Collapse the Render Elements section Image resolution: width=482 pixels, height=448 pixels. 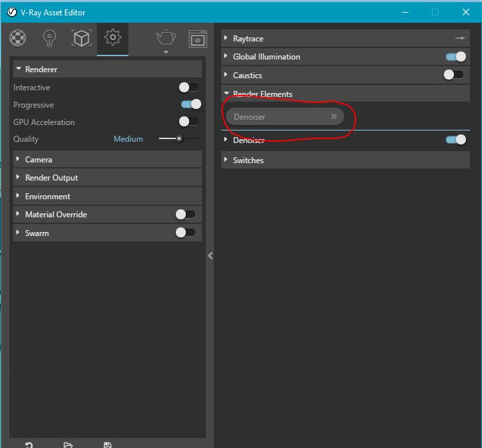346,94
